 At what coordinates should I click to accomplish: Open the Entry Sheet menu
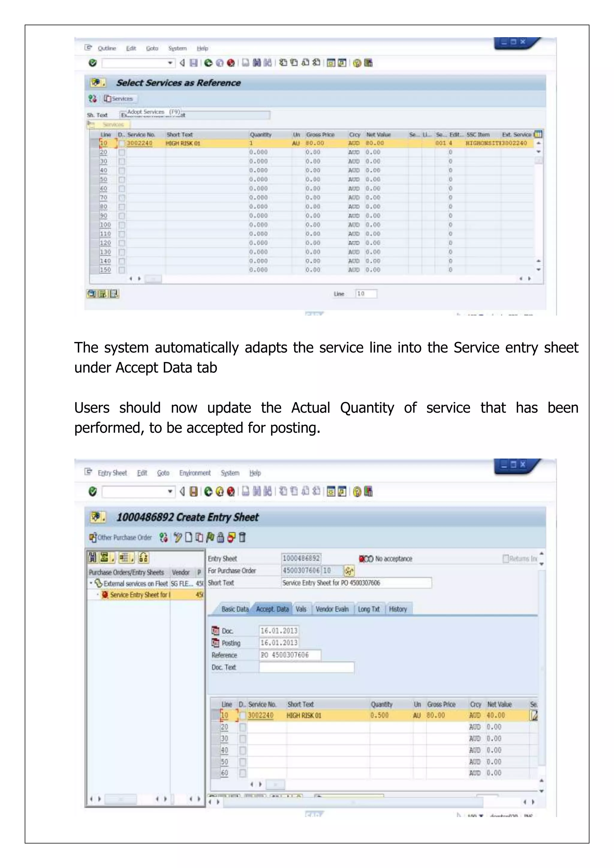[112, 473]
